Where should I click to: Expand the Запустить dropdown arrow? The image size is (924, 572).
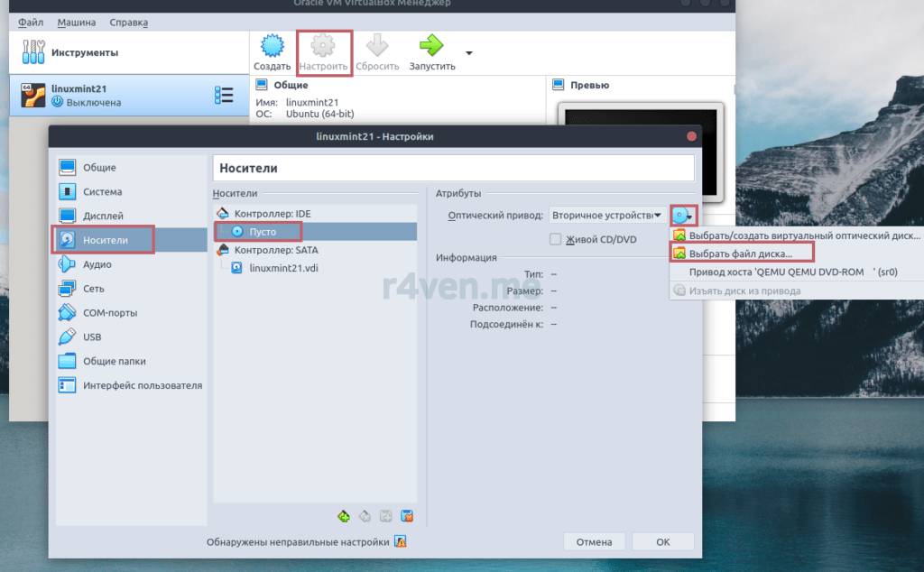coord(469,52)
